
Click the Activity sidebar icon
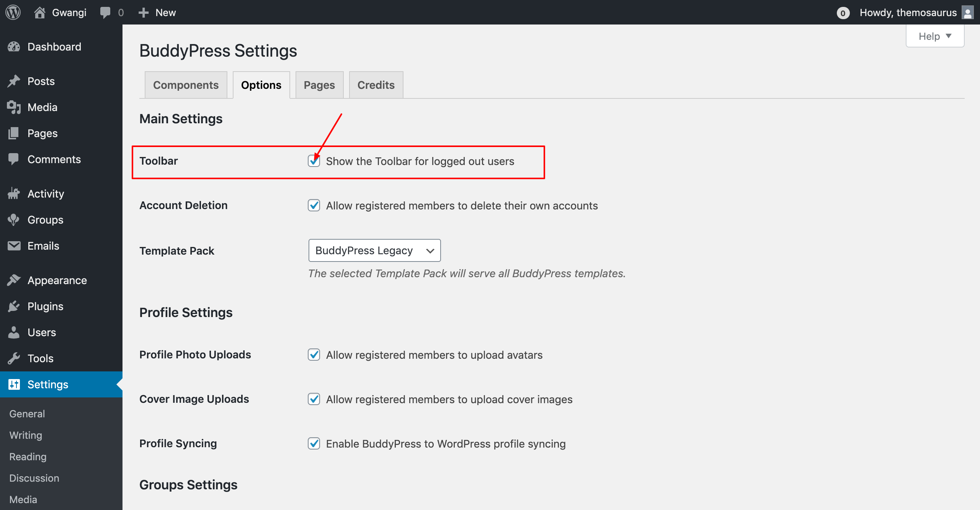pyautogui.click(x=14, y=194)
